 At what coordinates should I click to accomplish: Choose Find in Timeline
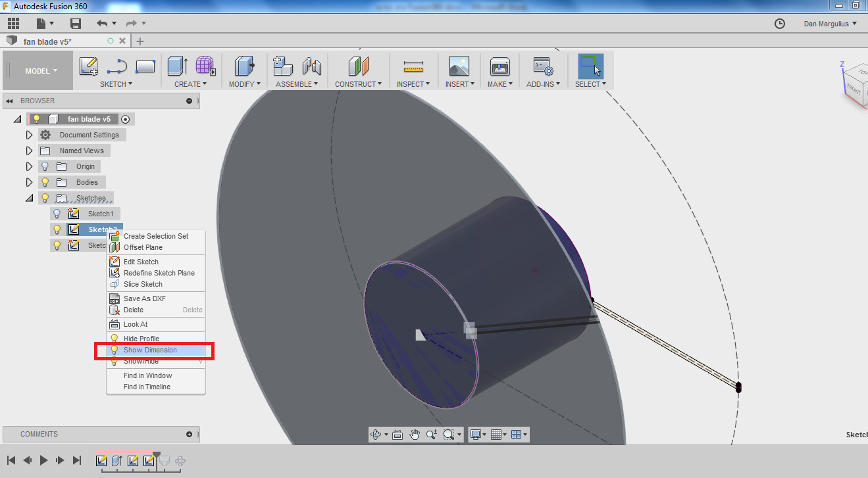click(x=156, y=387)
